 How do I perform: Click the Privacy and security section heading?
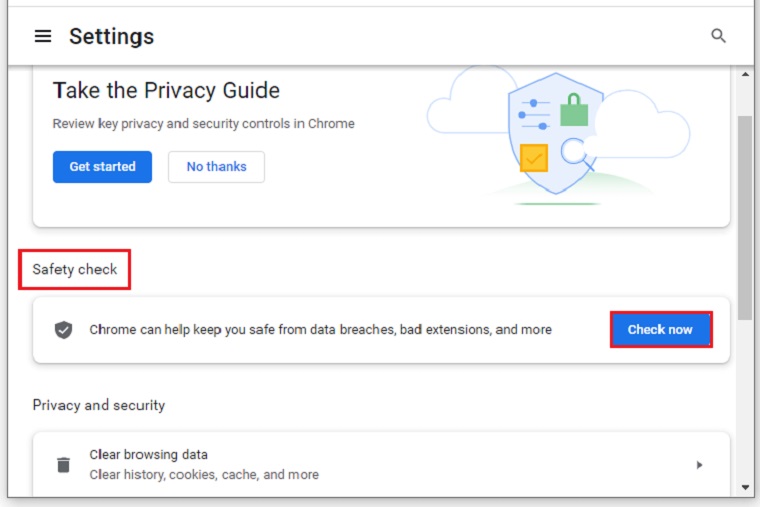[98, 405]
